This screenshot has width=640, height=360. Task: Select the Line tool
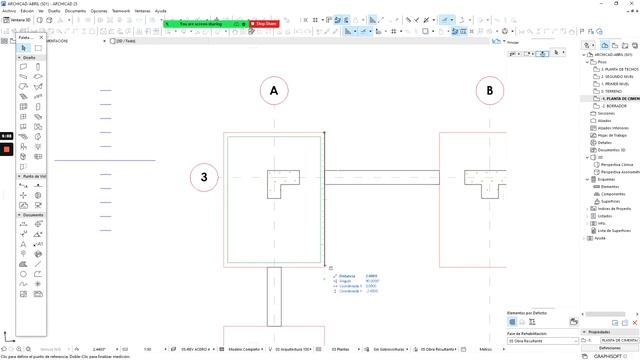point(38,264)
